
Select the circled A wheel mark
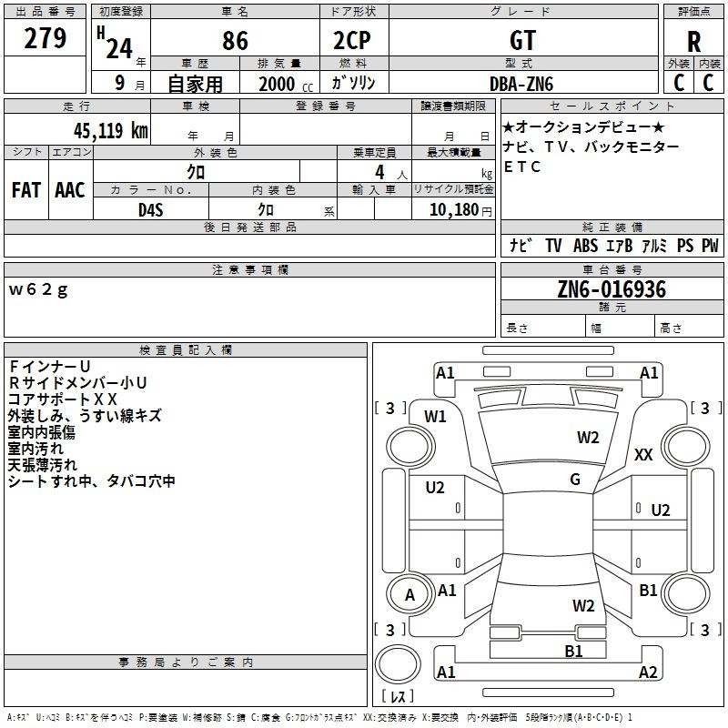click(409, 595)
